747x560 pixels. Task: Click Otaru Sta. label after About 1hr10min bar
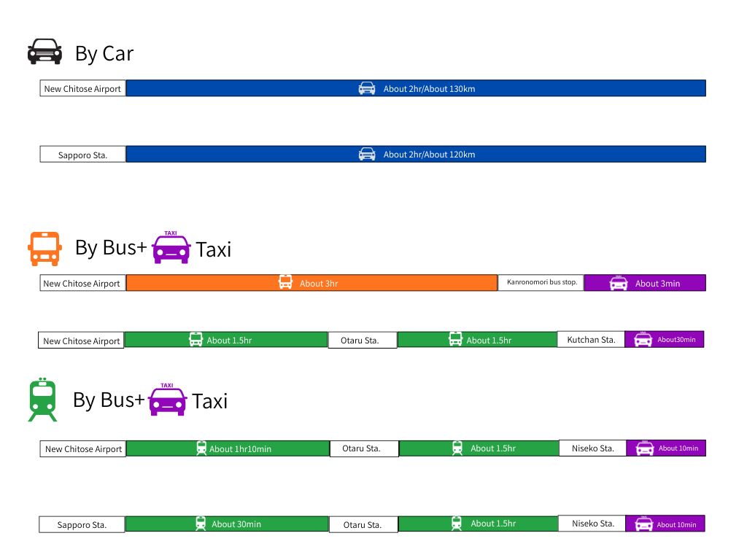tap(363, 448)
